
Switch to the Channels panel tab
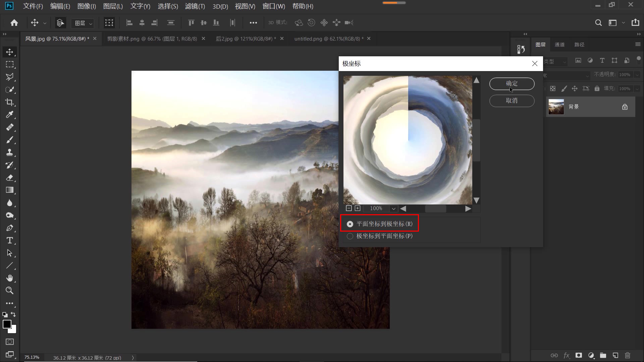(559, 45)
